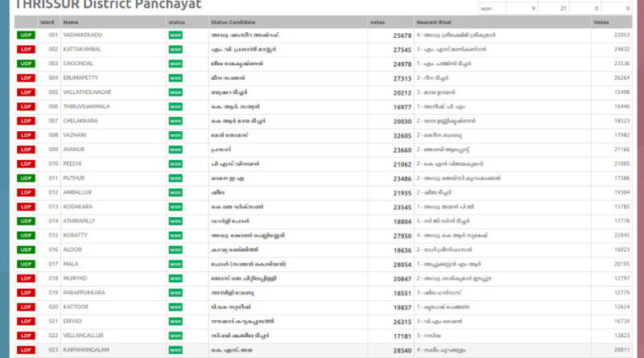
Task: Click the Name column header
Action: coord(71,22)
